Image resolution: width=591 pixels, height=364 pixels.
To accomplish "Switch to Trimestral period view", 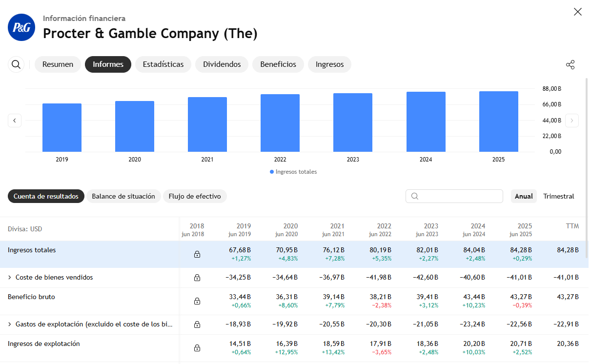I will [558, 196].
